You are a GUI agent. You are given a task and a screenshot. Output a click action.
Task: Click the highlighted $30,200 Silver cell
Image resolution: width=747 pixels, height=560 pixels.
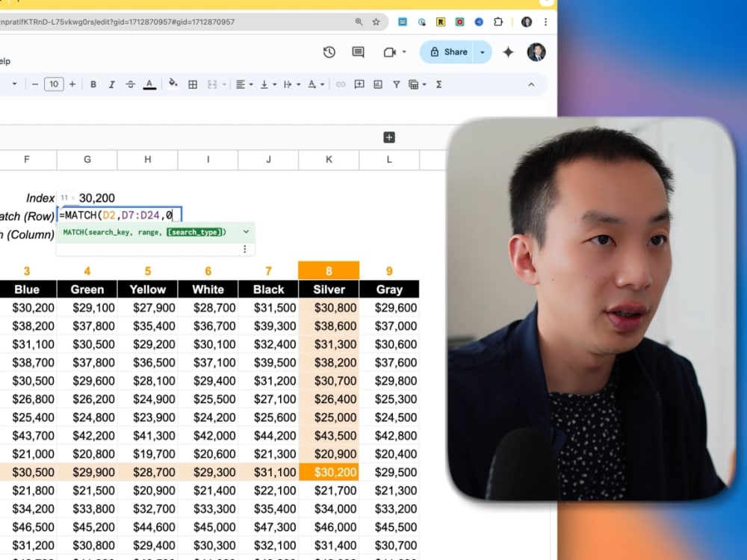point(329,472)
